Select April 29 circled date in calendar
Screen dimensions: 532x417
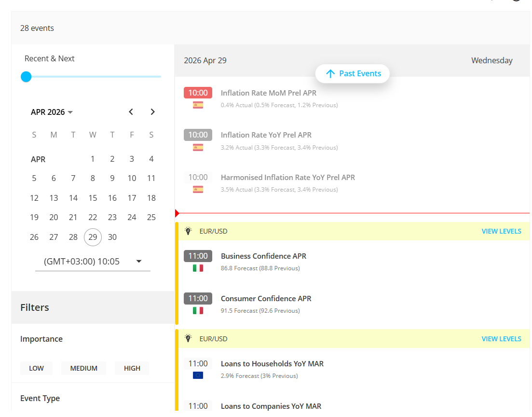[93, 237]
